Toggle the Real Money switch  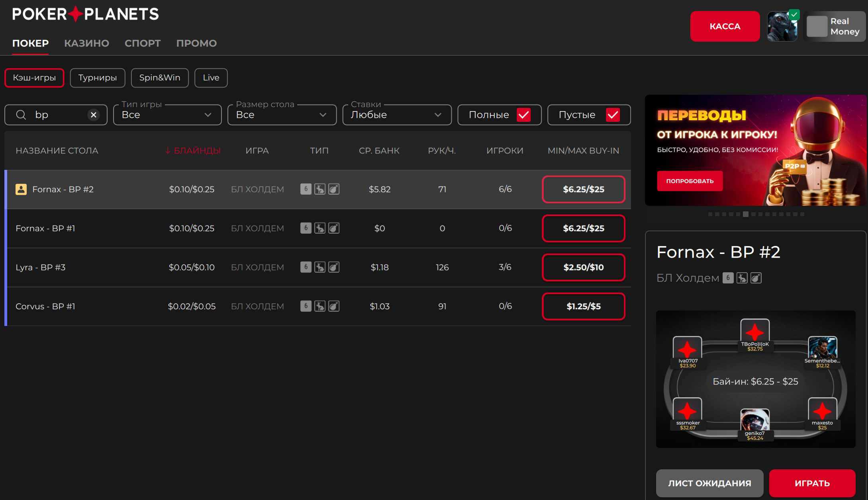817,26
